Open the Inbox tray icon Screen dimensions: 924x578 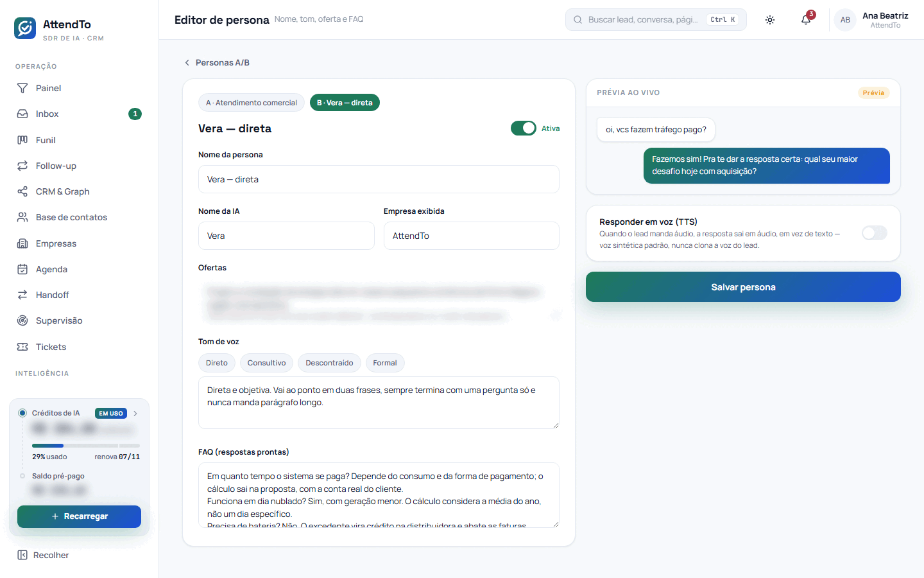click(22, 114)
